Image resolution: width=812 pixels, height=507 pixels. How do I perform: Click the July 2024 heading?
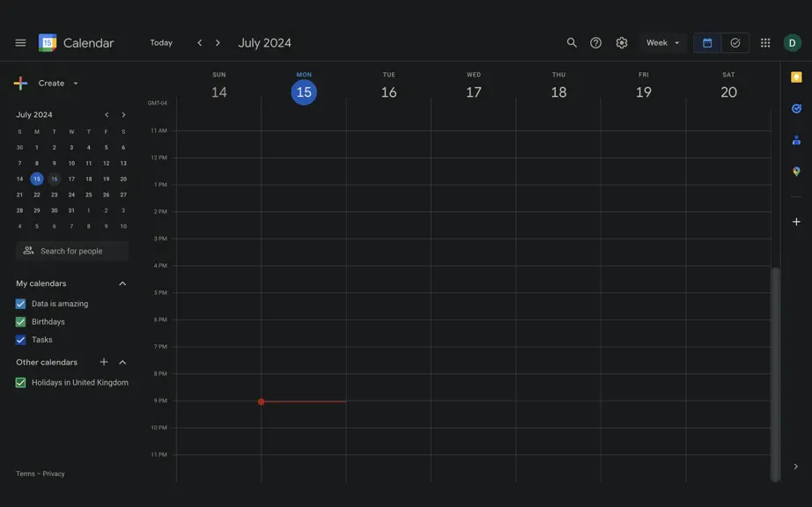(264, 43)
